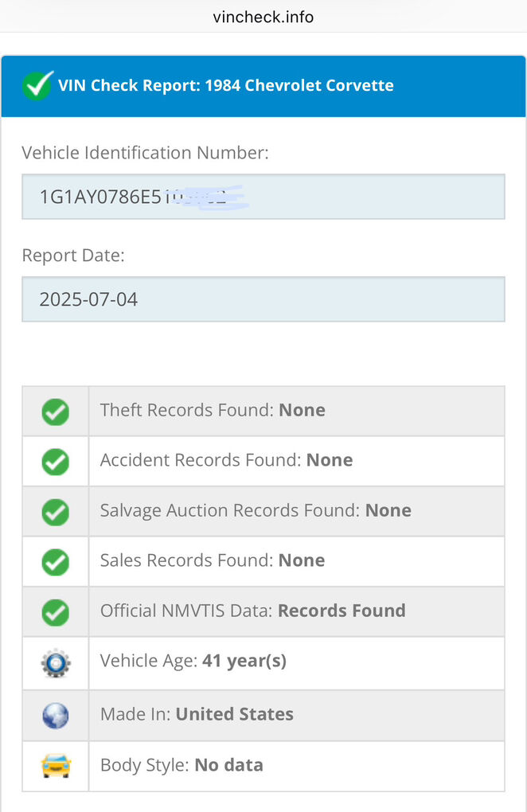Image resolution: width=527 pixels, height=812 pixels.
Task: Click the yellow car Body Style icon
Action: pos(55,766)
